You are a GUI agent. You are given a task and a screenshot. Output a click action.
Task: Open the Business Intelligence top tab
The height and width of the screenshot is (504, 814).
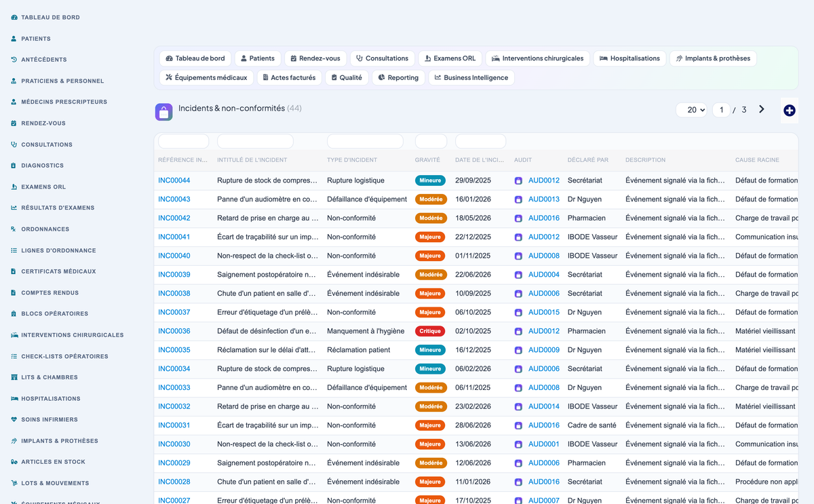tap(471, 78)
